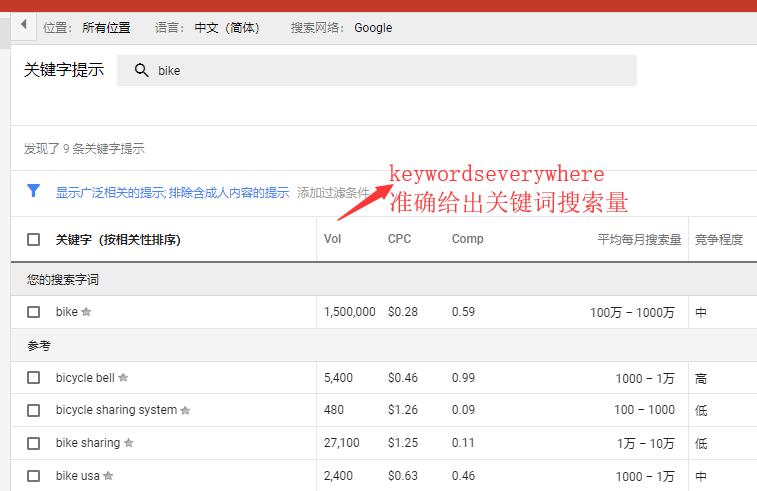Change search network Google setting
The height and width of the screenshot is (491, 757).
[373, 28]
